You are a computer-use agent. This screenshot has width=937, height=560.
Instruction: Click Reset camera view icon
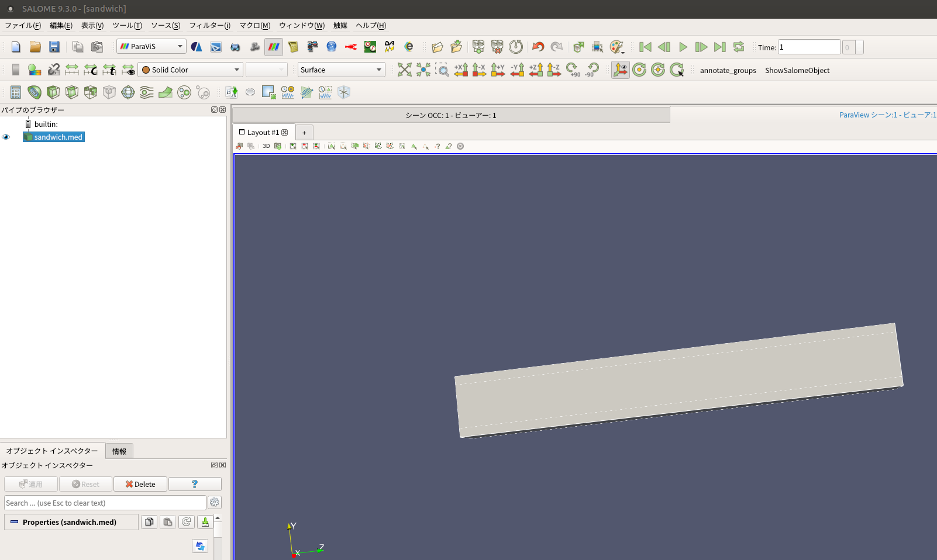coord(405,70)
